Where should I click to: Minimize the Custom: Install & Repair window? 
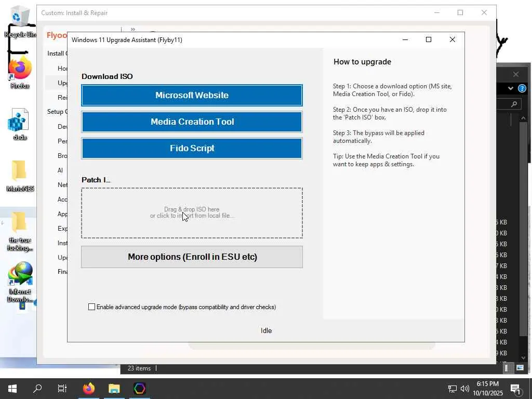437,12
